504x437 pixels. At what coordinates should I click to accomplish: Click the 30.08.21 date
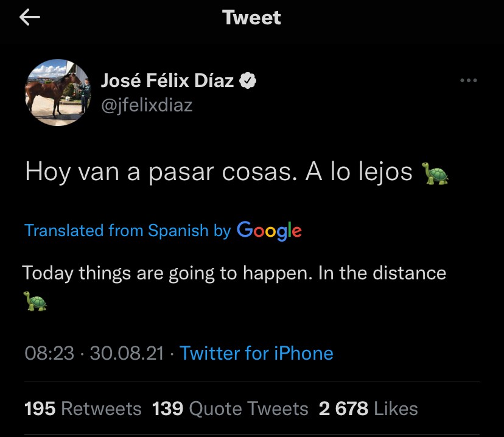(x=127, y=353)
